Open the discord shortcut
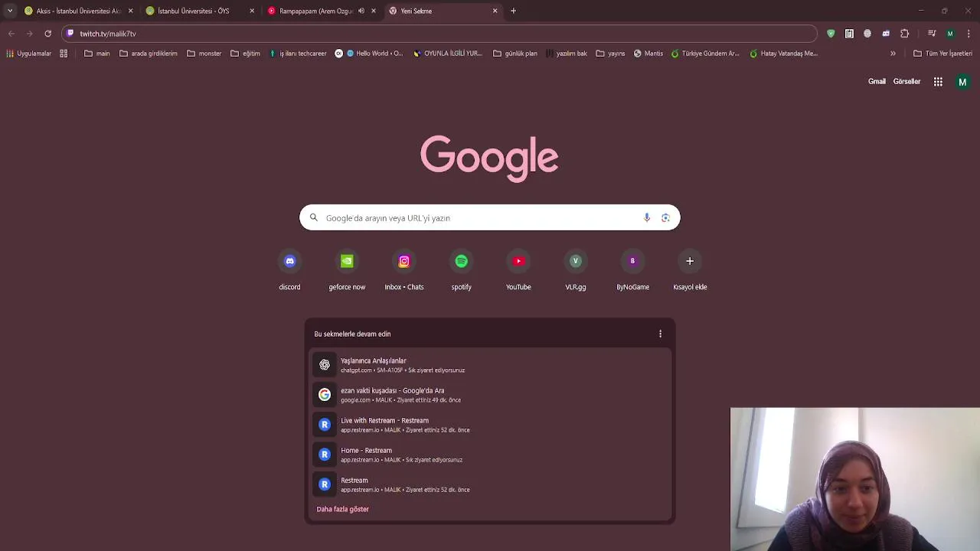The image size is (980, 551). pos(289,271)
